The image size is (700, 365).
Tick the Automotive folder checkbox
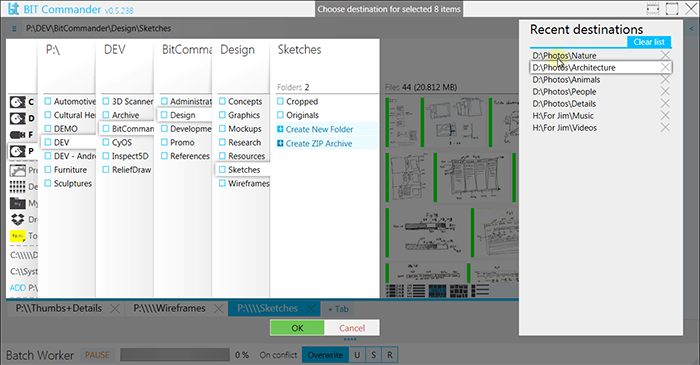pos(48,101)
